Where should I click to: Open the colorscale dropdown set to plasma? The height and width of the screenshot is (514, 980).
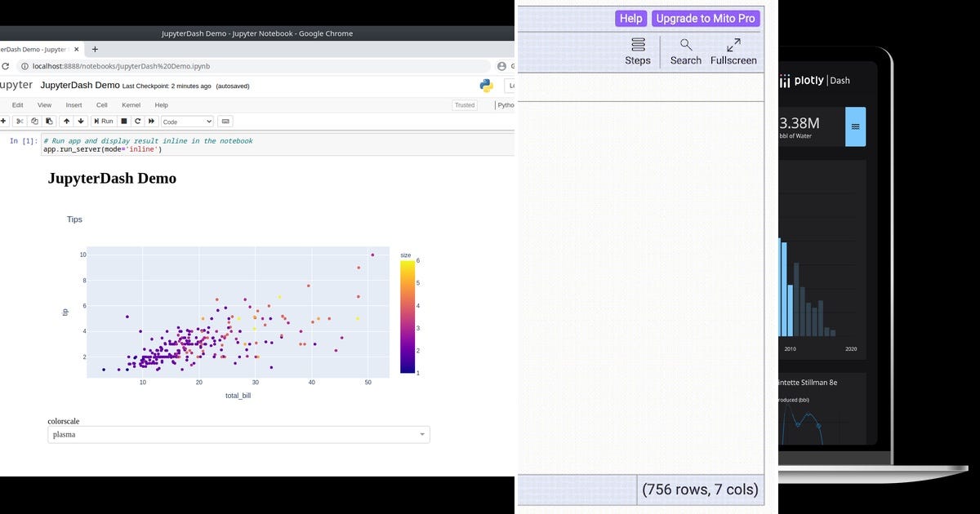point(238,434)
